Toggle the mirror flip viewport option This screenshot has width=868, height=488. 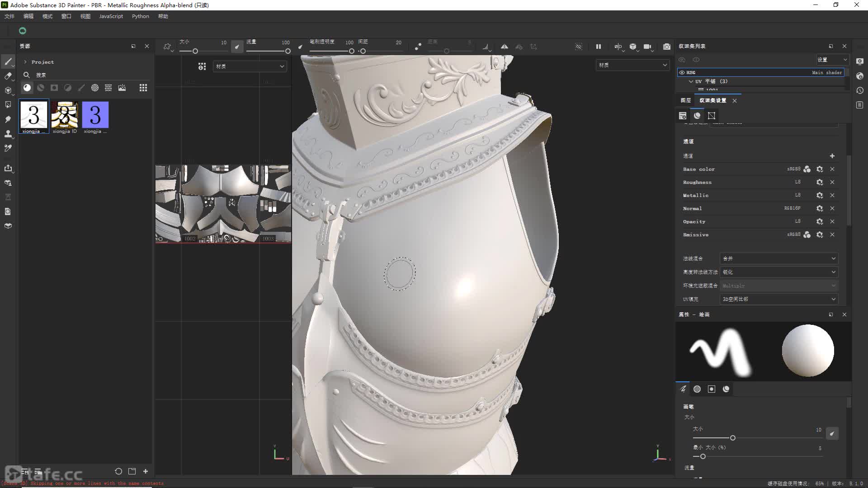click(618, 47)
